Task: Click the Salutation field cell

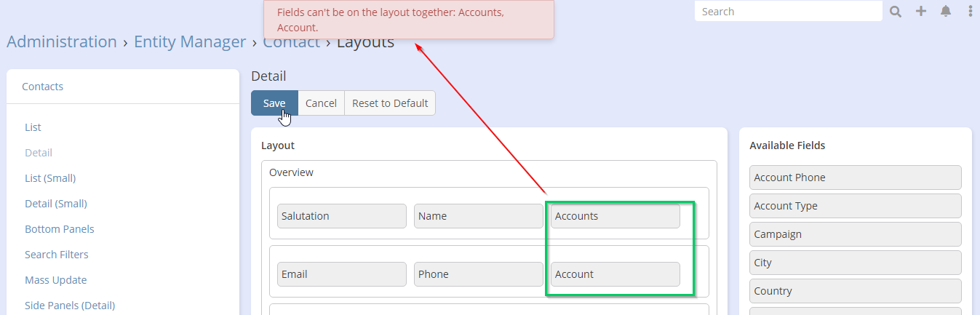Action: (x=341, y=216)
